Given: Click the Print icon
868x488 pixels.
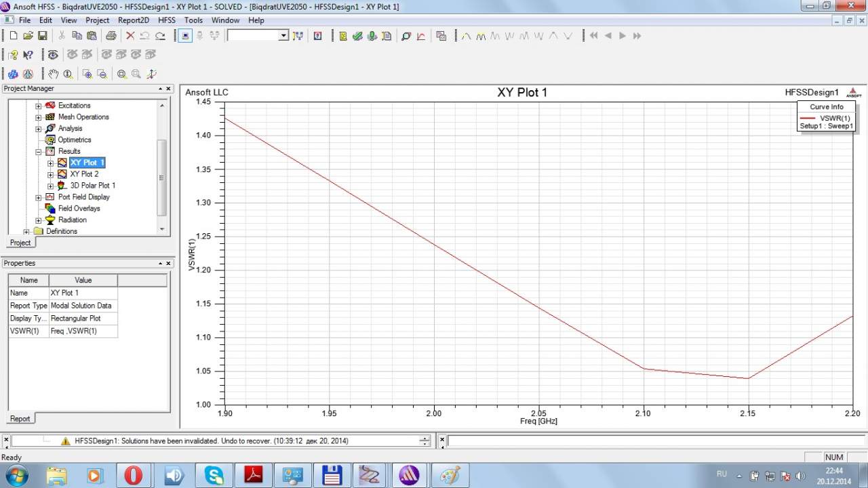Looking at the screenshot, I should click(x=111, y=36).
